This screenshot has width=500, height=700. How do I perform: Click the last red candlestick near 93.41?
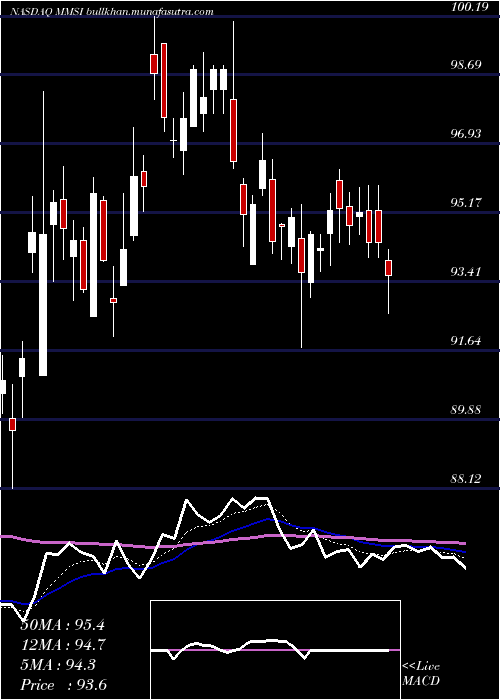pyautogui.click(x=388, y=268)
